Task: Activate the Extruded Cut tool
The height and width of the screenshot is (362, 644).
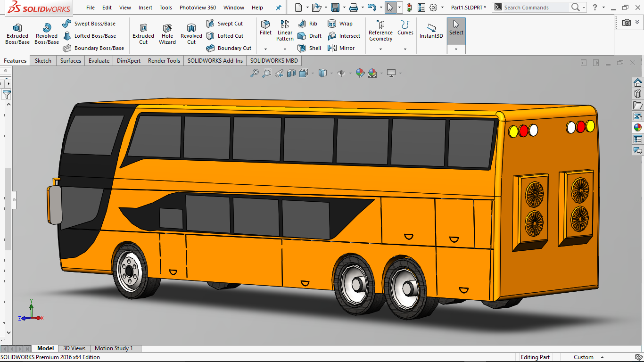Action: tap(143, 34)
